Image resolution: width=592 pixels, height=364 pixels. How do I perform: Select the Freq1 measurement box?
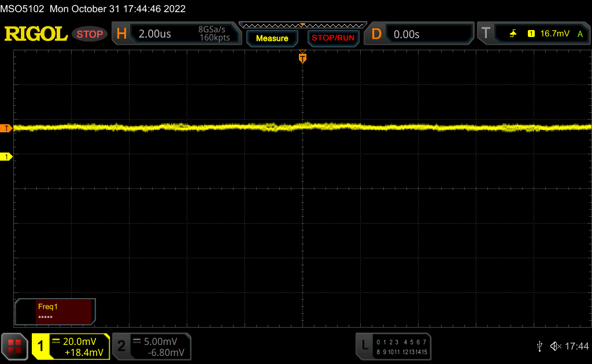(x=55, y=311)
